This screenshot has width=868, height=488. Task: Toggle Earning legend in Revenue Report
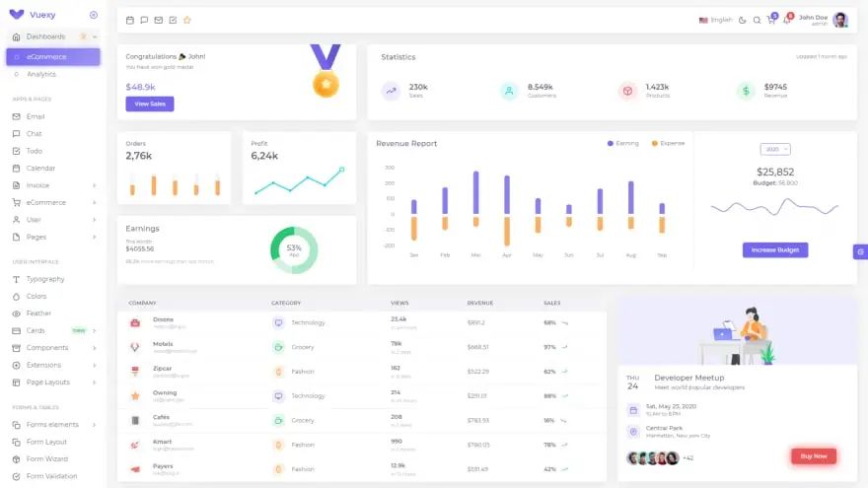point(622,143)
